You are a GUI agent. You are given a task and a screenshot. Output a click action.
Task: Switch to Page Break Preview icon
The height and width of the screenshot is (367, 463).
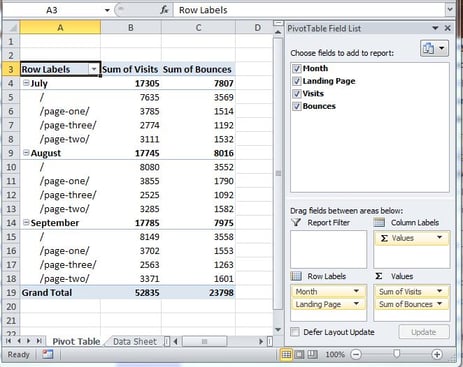pyautogui.click(x=312, y=354)
